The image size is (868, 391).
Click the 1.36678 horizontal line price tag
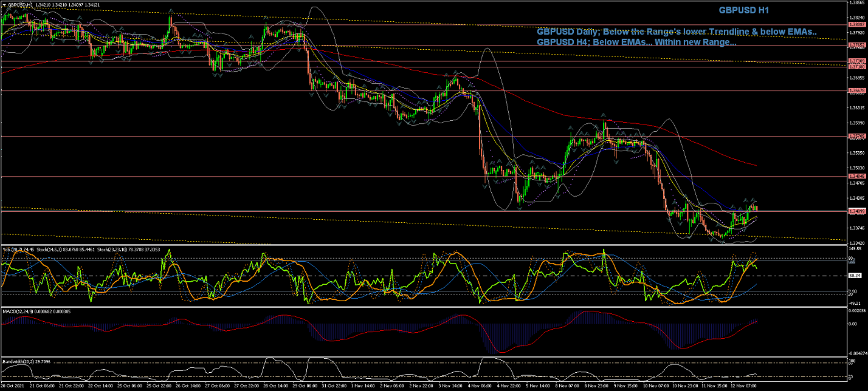click(x=856, y=90)
